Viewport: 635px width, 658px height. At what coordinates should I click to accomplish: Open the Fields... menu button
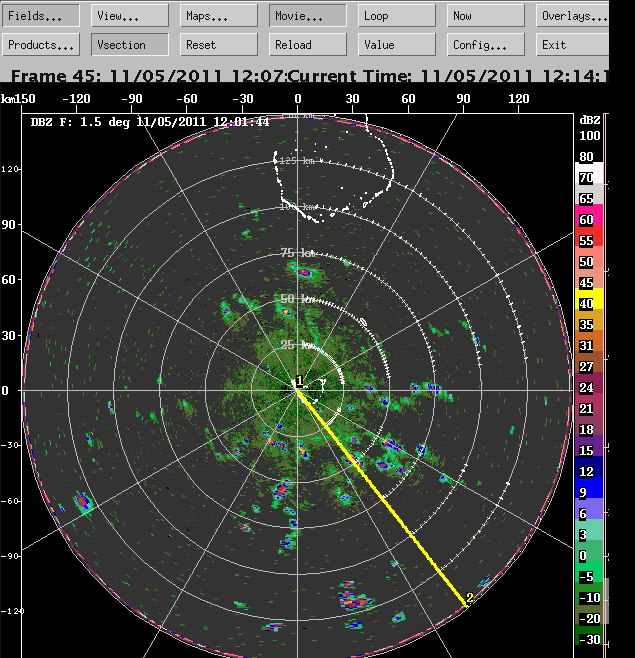tap(41, 16)
